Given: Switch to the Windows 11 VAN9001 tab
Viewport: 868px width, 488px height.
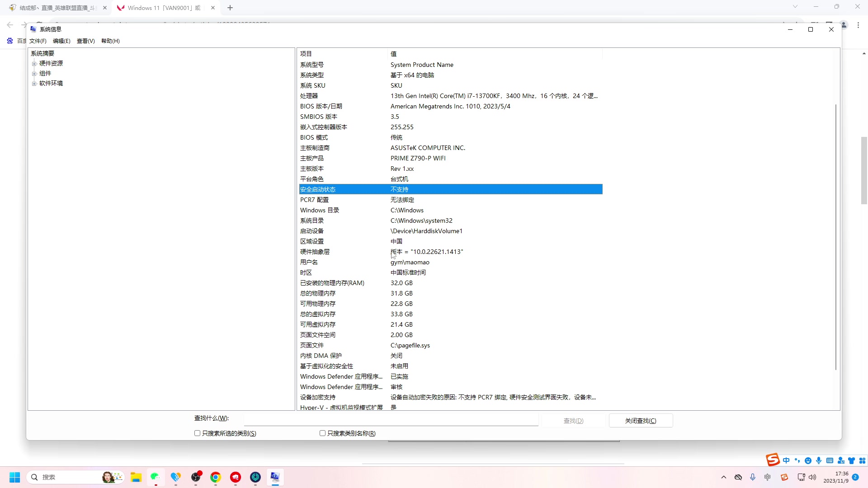Looking at the screenshot, I should (164, 8).
